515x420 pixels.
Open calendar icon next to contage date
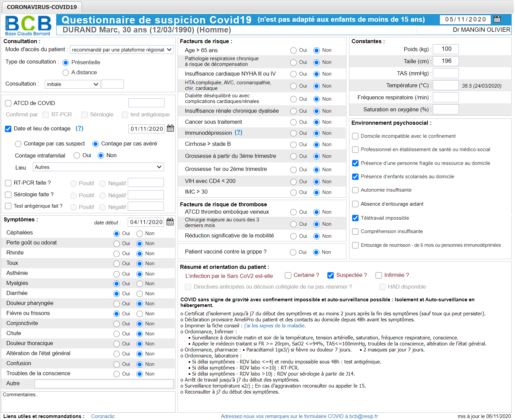170,128
